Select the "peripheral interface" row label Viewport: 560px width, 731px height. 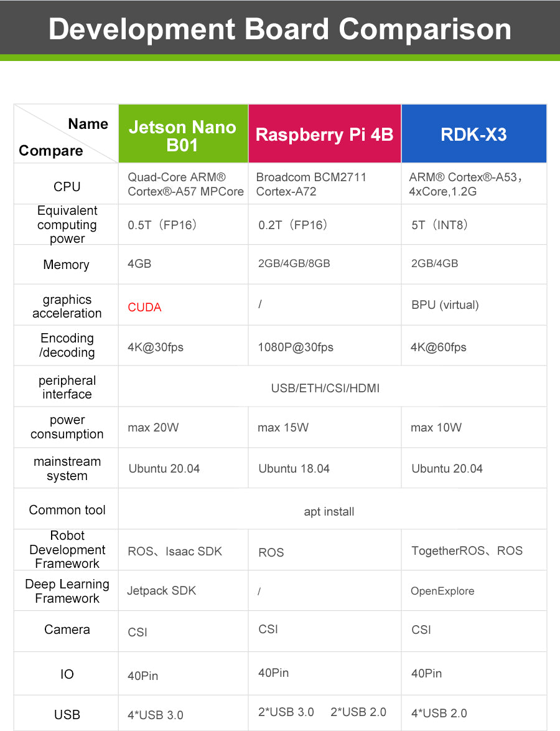point(67,387)
